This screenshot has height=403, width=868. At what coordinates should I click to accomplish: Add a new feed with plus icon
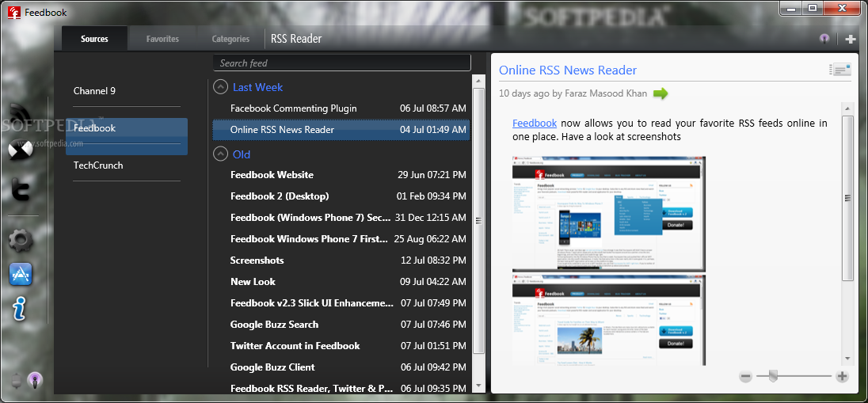point(851,39)
